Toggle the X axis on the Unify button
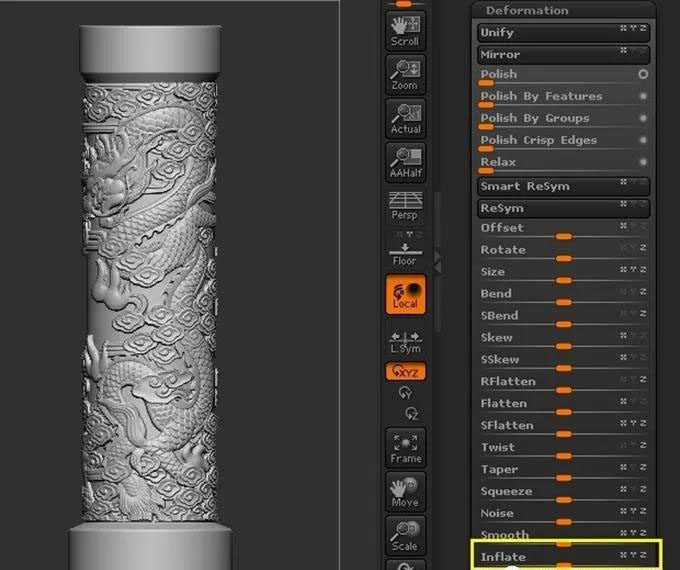 point(623,28)
